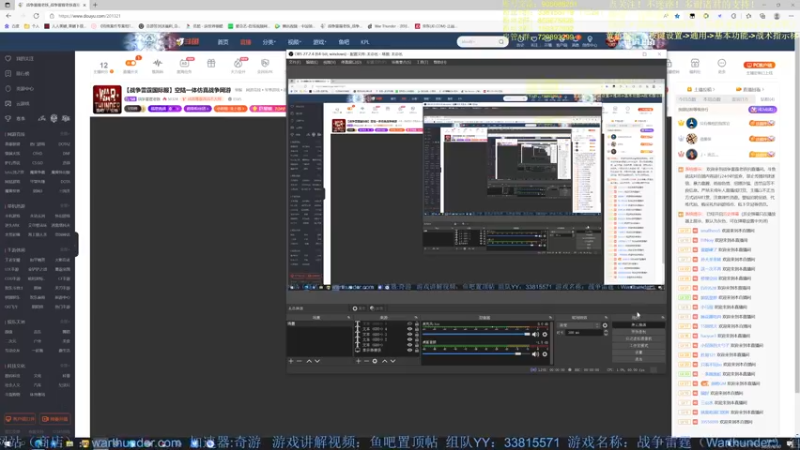Screen dimensions: 800x450
Task: Move the selected source up in OBS
Action: click(384, 361)
